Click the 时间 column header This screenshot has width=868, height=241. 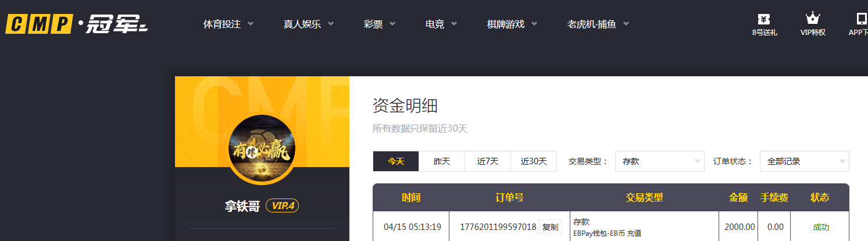410,197
